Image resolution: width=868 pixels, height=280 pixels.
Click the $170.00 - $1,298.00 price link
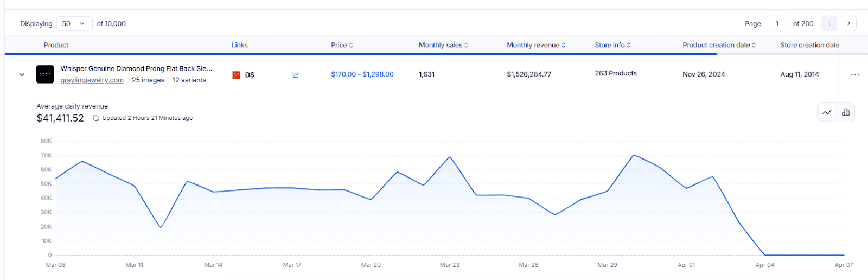pos(362,74)
